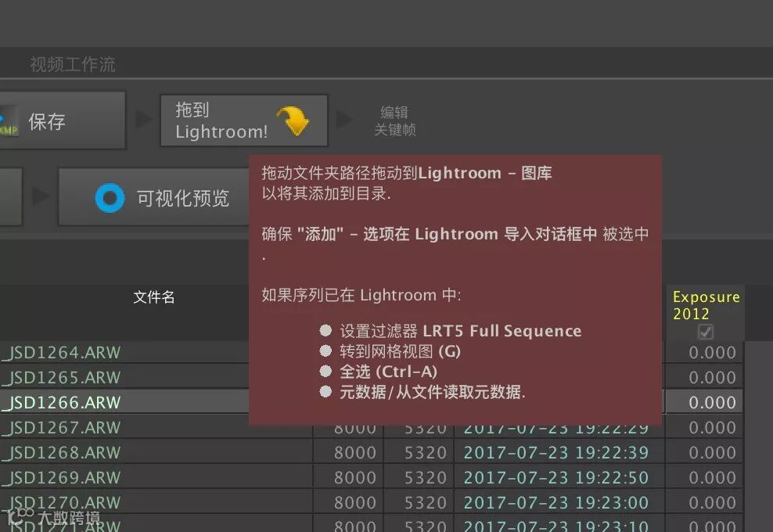Click exposure value for _JSD1270.ARW

pos(712,502)
